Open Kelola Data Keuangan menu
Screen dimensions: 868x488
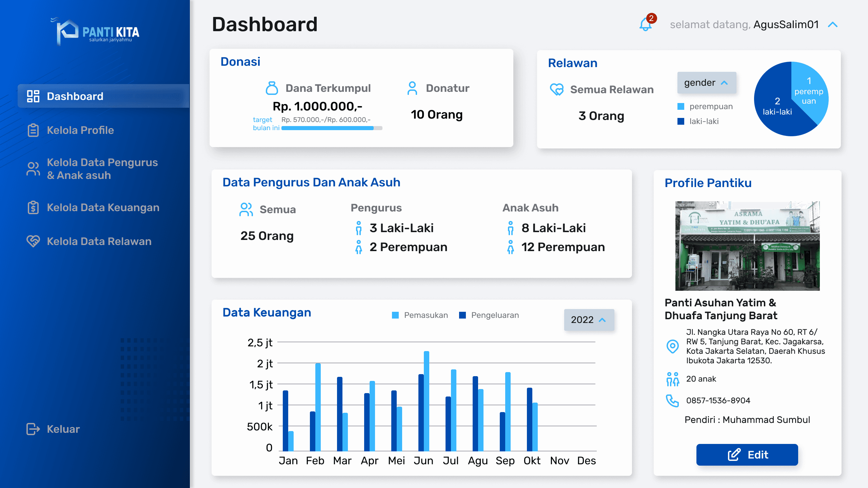103,207
